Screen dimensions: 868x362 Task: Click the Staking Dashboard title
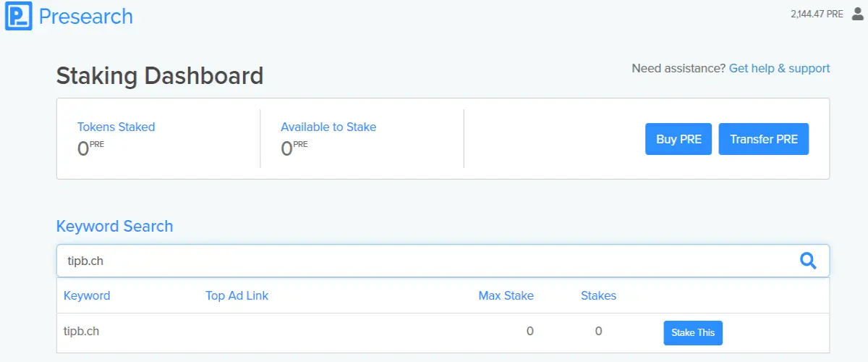tap(160, 75)
